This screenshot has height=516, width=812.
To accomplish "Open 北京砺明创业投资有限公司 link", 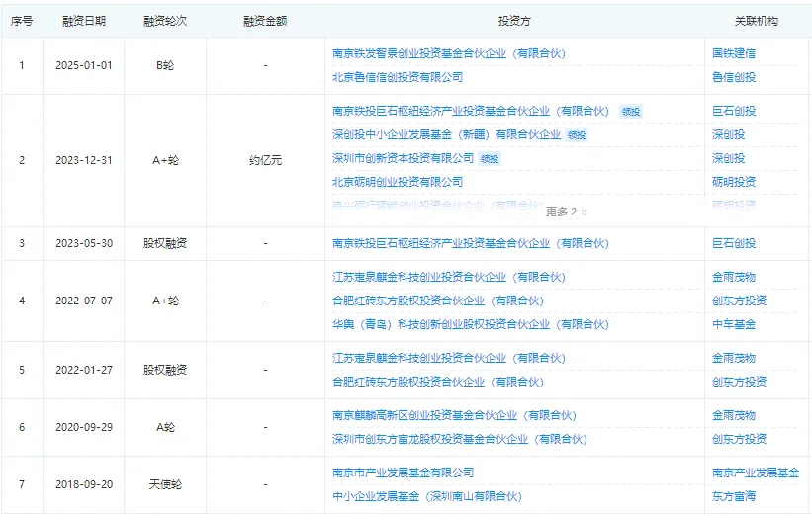I will click(x=398, y=182).
